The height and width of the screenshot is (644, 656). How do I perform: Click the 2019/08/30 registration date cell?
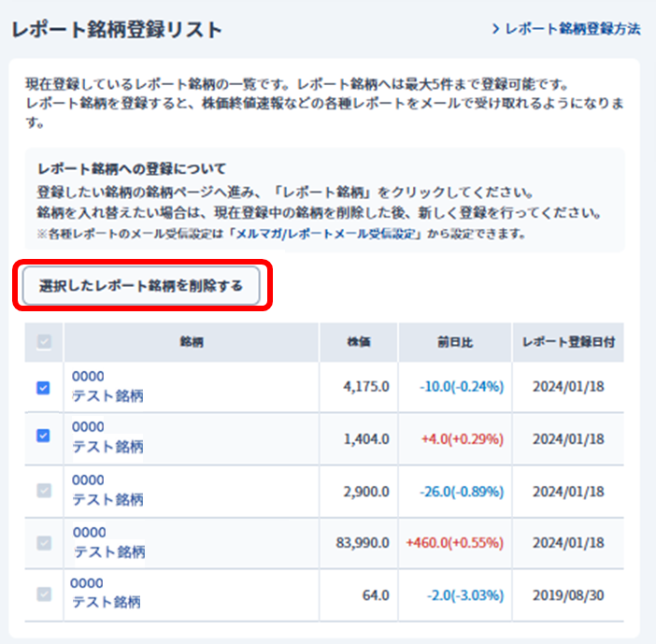568,595
